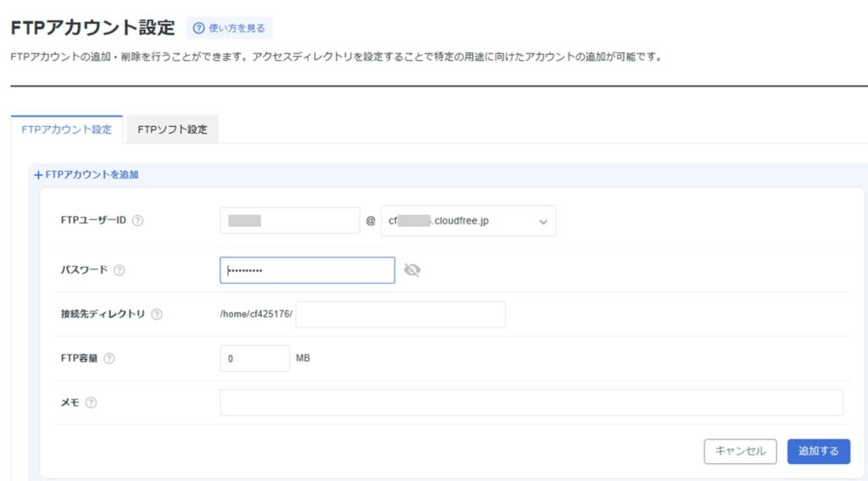Click the キャンセル button
Screen dimensions: 868x481
click(740, 451)
